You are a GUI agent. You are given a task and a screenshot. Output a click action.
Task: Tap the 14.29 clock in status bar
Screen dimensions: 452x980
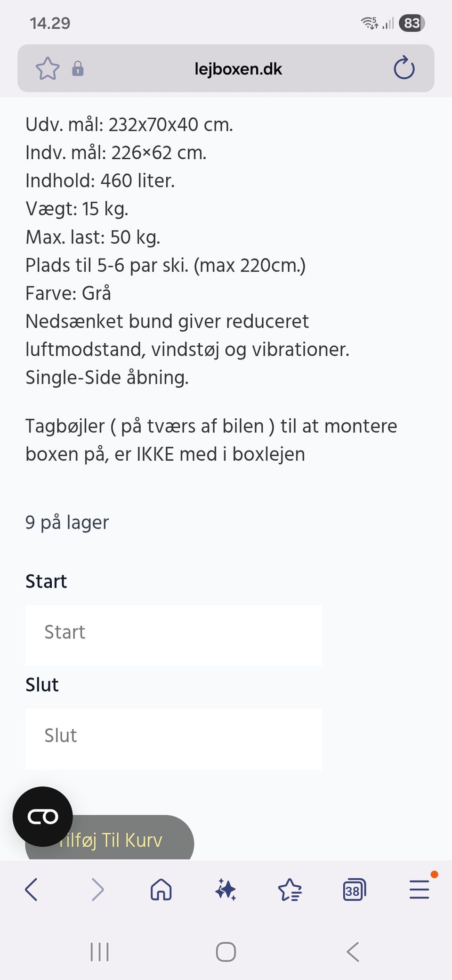pyautogui.click(x=50, y=23)
